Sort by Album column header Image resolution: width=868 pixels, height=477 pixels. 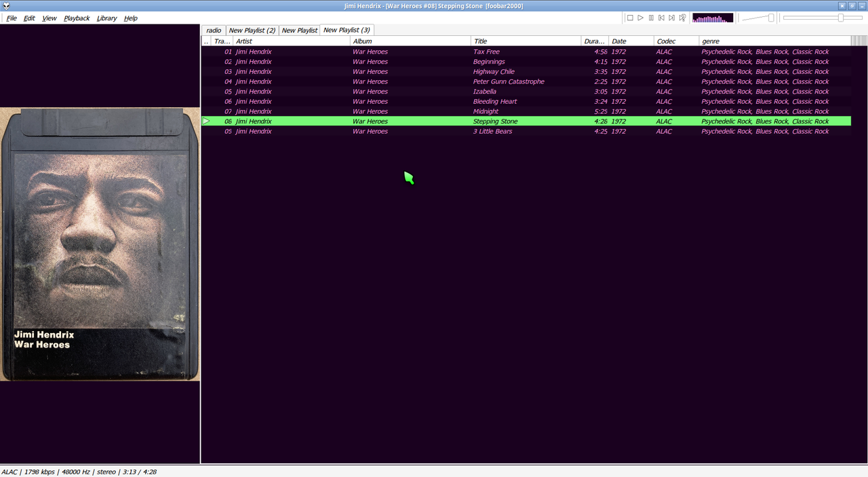(x=411, y=41)
